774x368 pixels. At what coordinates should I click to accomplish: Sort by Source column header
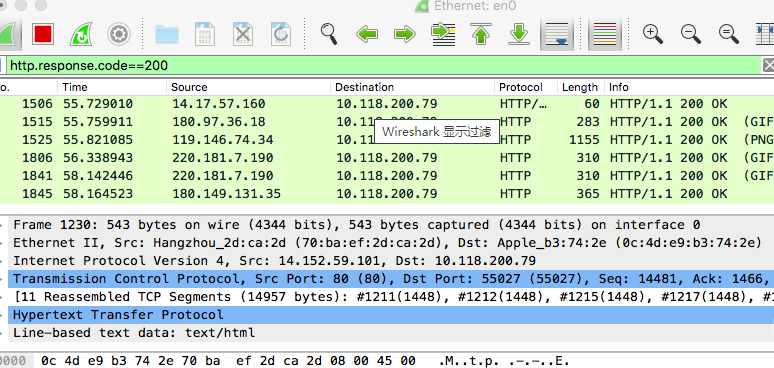pos(248,87)
